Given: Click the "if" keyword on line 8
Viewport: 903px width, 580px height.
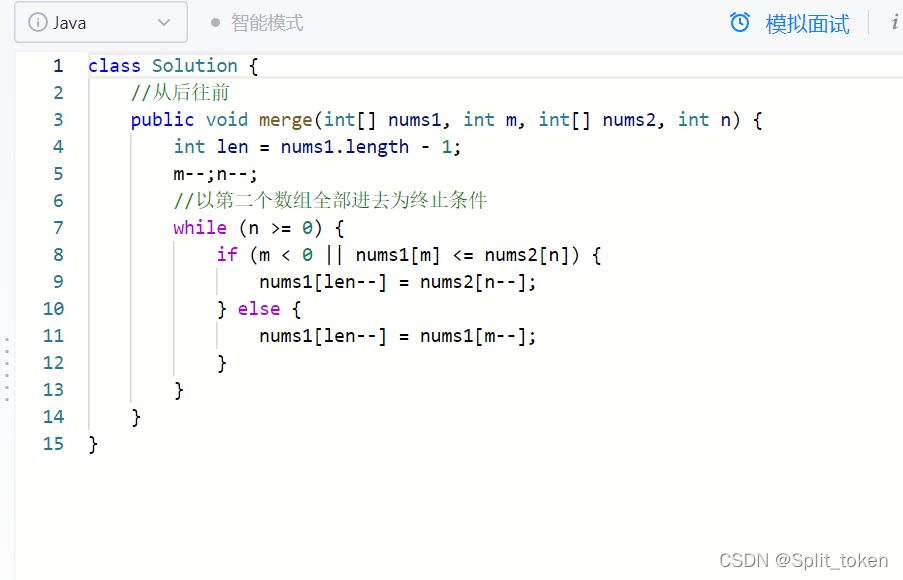Looking at the screenshot, I should 227,255.
